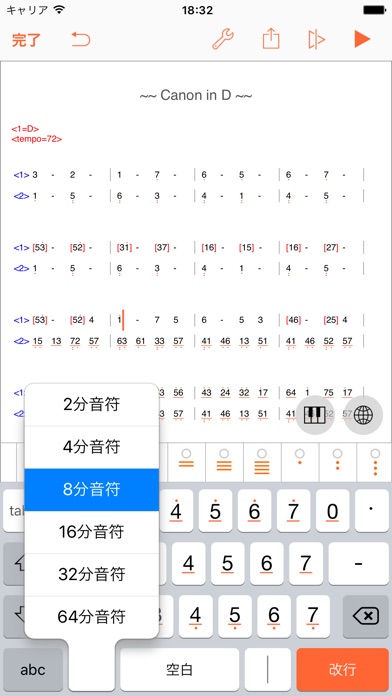The height and width of the screenshot is (696, 392).
Task: Tap the '<1=D>' key signature tag
Action: click(x=25, y=129)
